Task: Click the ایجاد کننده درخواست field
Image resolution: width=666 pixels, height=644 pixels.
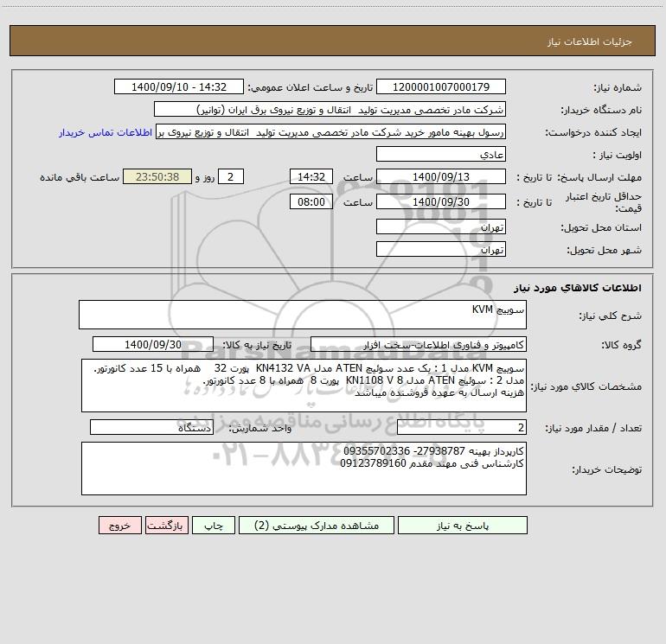Action: pyautogui.click(x=331, y=131)
